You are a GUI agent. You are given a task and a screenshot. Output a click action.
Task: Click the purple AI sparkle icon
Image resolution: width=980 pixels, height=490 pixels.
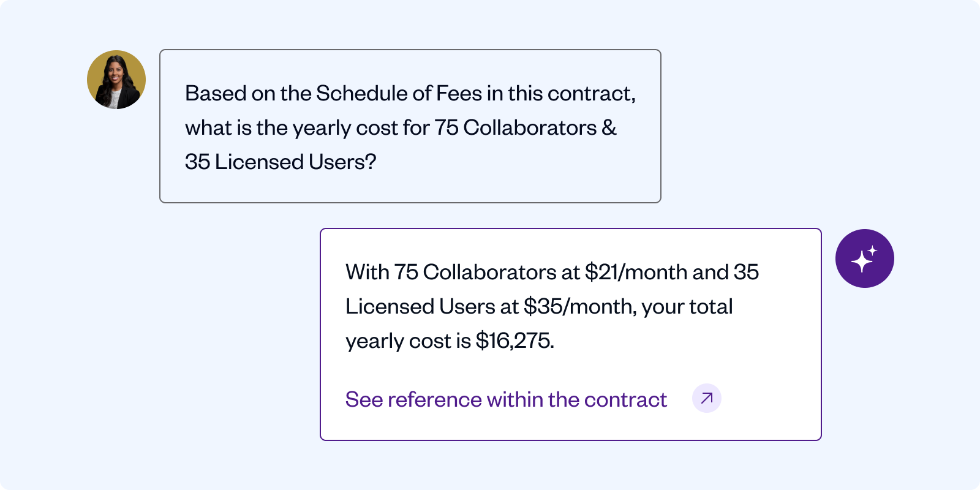[x=864, y=258]
